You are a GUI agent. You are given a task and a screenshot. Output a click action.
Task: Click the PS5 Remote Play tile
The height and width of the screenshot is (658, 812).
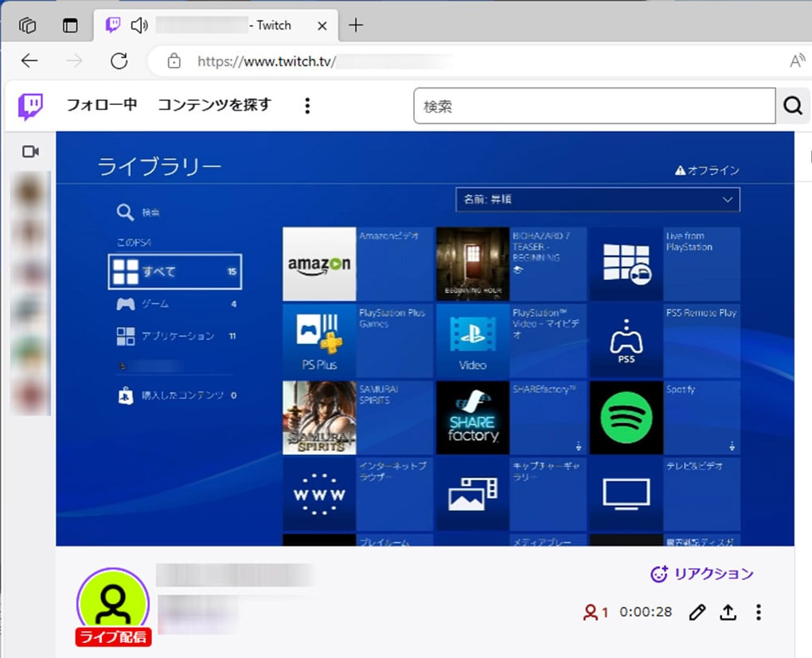[665, 341]
